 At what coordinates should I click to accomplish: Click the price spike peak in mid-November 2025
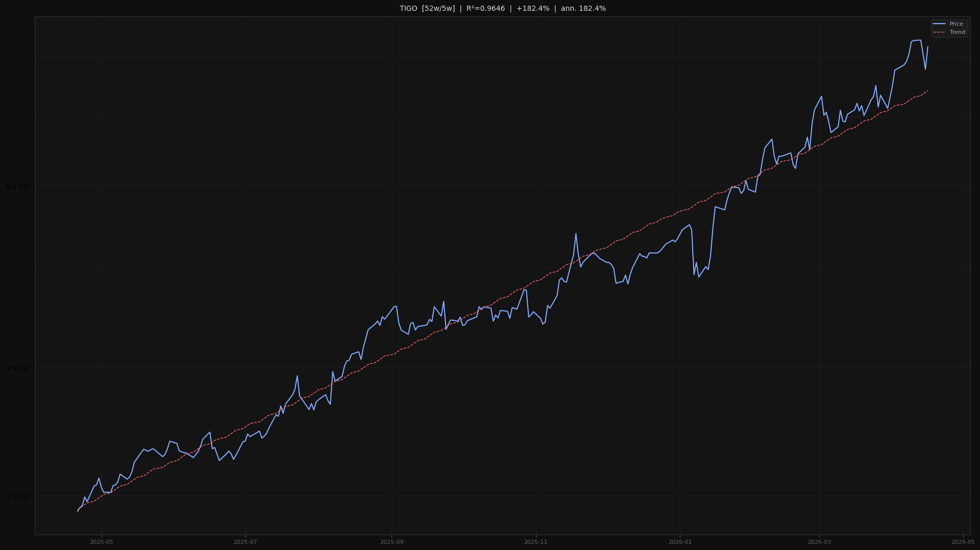pos(576,234)
